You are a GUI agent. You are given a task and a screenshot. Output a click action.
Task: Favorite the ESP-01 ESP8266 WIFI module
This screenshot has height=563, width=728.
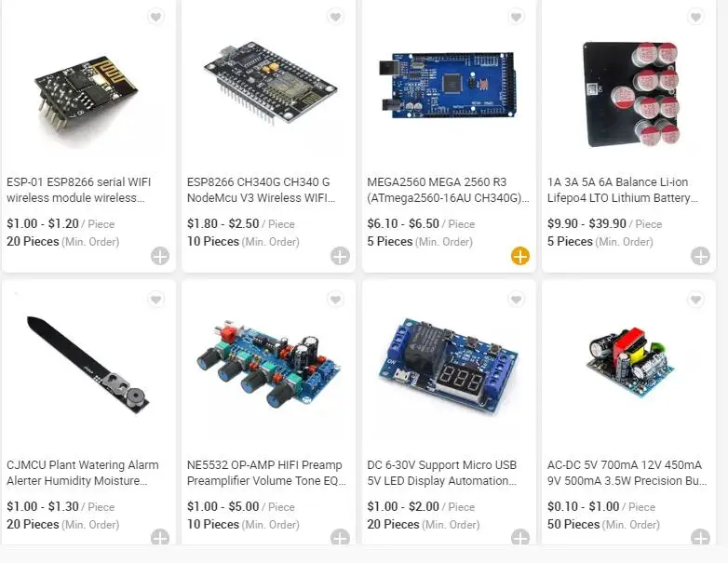[156, 17]
